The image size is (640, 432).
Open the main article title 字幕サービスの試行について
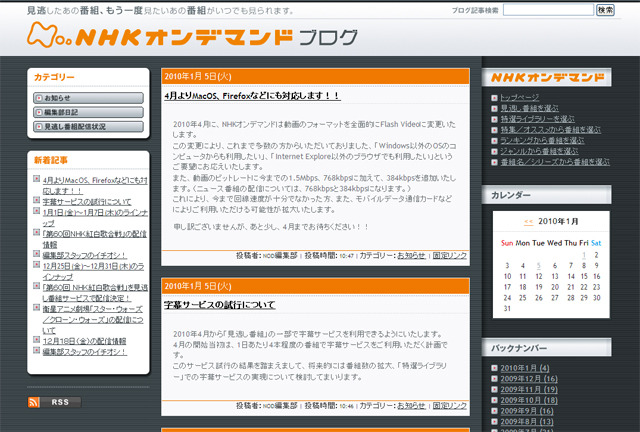pos(220,305)
